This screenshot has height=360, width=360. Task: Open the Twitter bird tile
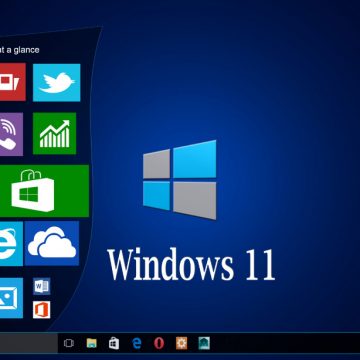click(57, 82)
